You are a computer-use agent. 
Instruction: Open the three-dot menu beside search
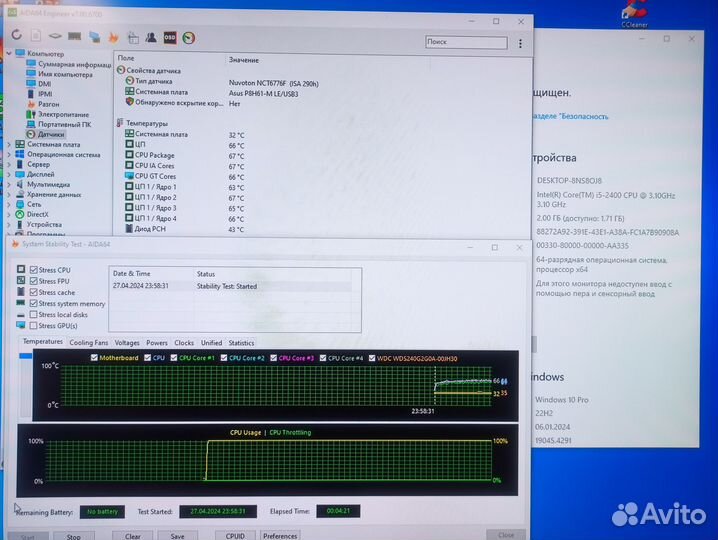521,43
